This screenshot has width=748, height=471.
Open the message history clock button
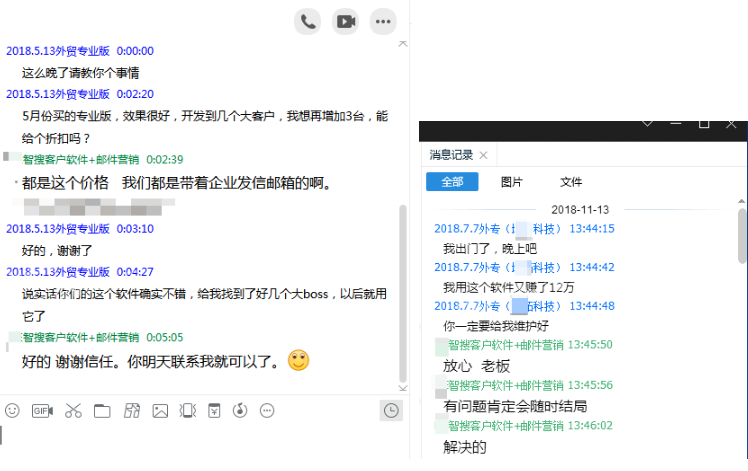coord(391,410)
